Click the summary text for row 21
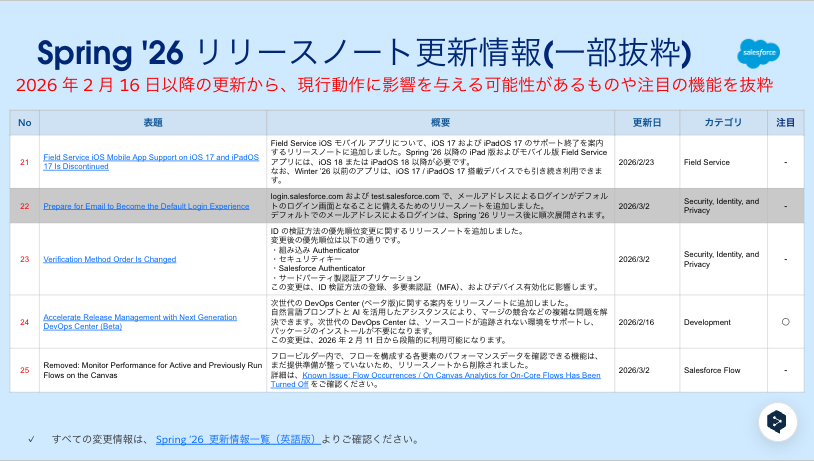 (439, 161)
